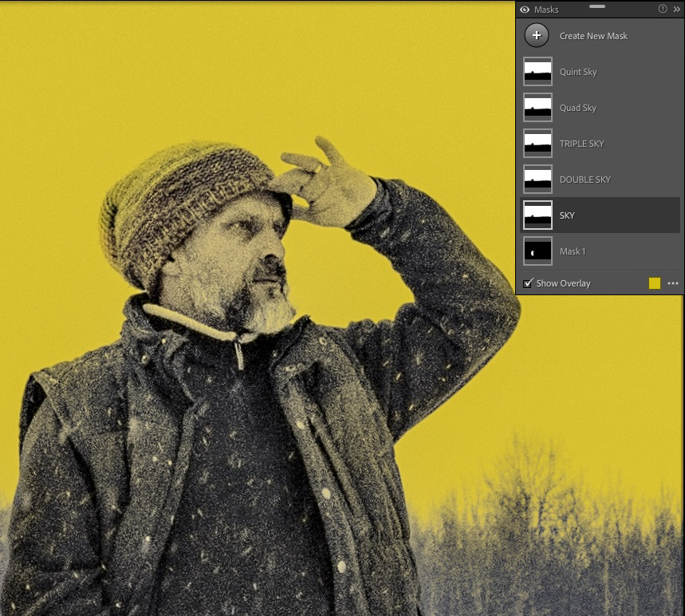Click the SKY mask name
This screenshot has width=685, height=616.
(x=567, y=215)
